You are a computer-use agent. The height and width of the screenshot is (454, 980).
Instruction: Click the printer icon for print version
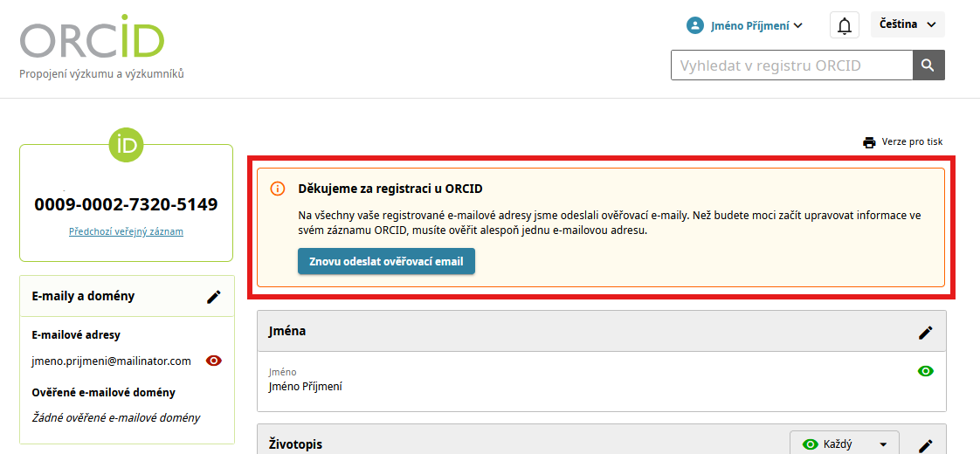pos(869,142)
